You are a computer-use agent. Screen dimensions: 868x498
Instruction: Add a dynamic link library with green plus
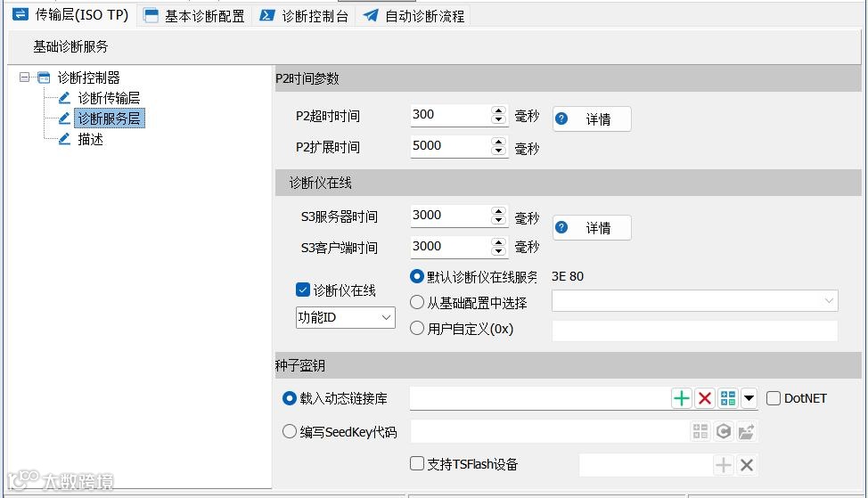click(682, 398)
